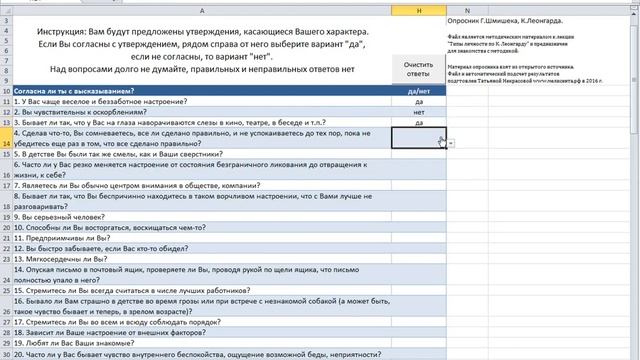Select question "15. Стремитесь ли Вы всегда считаться"
The image size is (640, 360).
(x=202, y=291)
